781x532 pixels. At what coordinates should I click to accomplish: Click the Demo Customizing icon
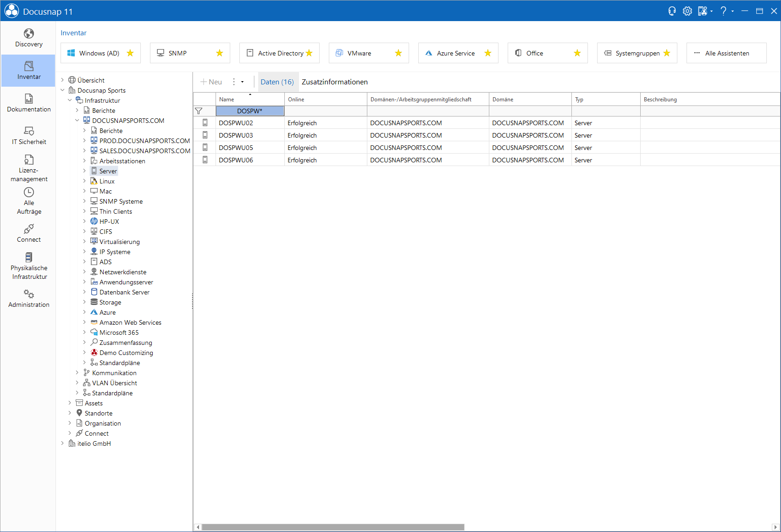pos(94,353)
